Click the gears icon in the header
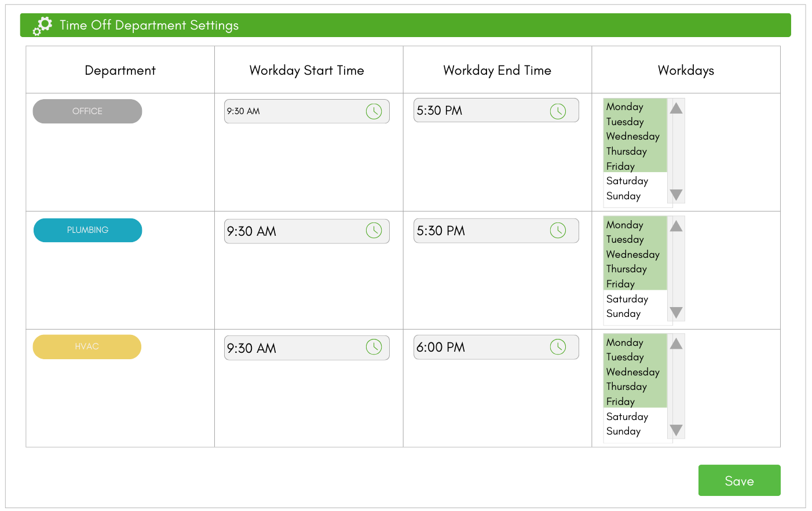This screenshot has width=812, height=511. 42,26
